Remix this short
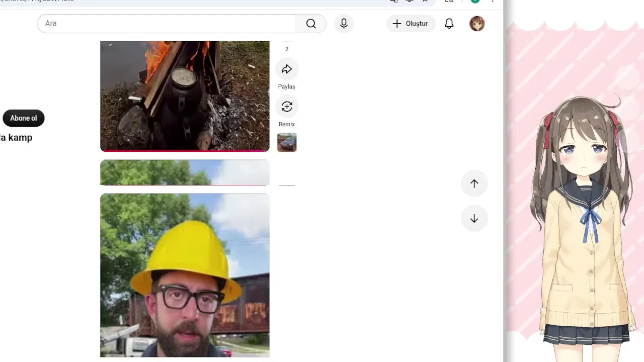This screenshot has height=362, width=644. (x=287, y=107)
